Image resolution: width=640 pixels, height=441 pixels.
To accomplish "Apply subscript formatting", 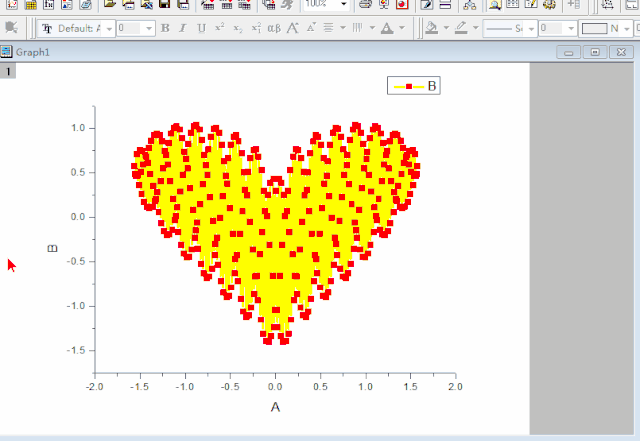I will (237, 28).
